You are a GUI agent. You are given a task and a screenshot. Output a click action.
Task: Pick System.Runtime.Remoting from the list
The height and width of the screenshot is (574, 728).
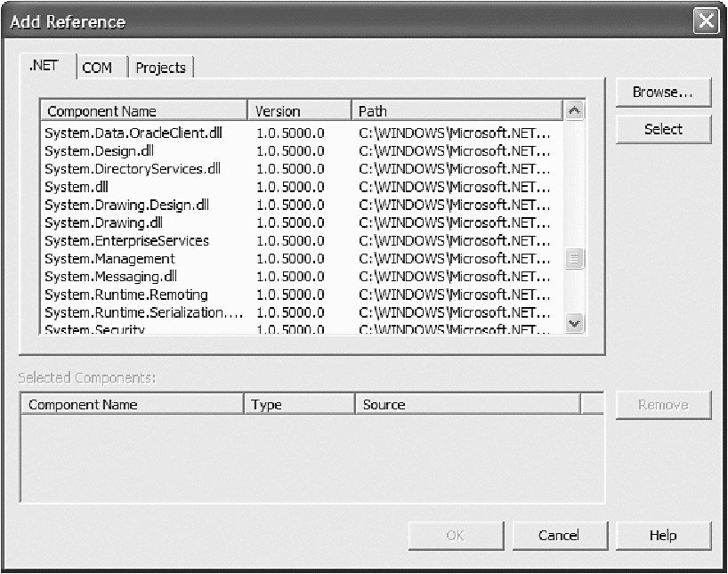click(126, 295)
